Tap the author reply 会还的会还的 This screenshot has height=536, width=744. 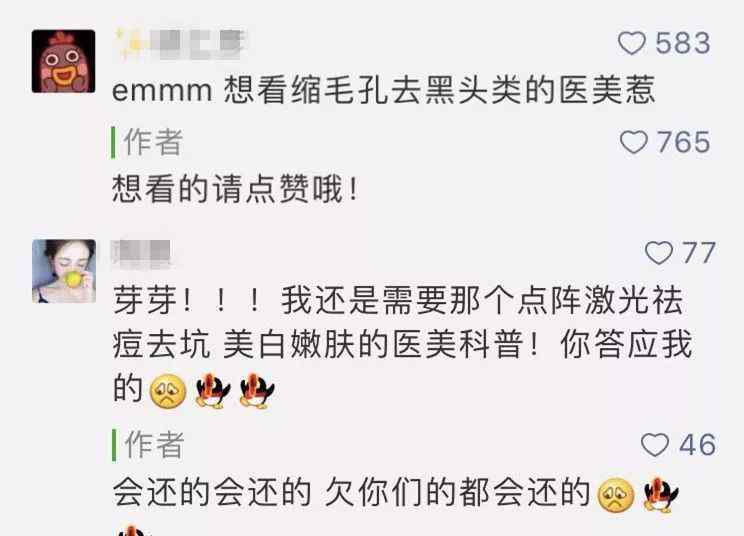(396, 493)
